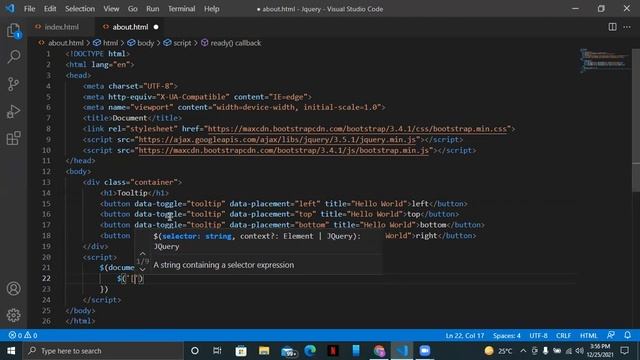Show hidden system tray icons
Image resolution: width=640 pixels, height=360 pixels.
pos(523,351)
